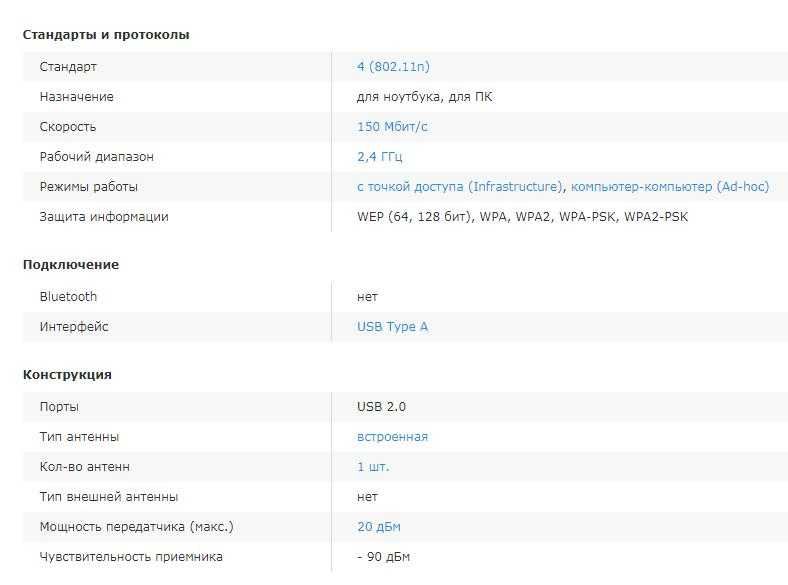788x585 pixels.
Task: Select the Bluetooth row label
Action: click(x=68, y=297)
